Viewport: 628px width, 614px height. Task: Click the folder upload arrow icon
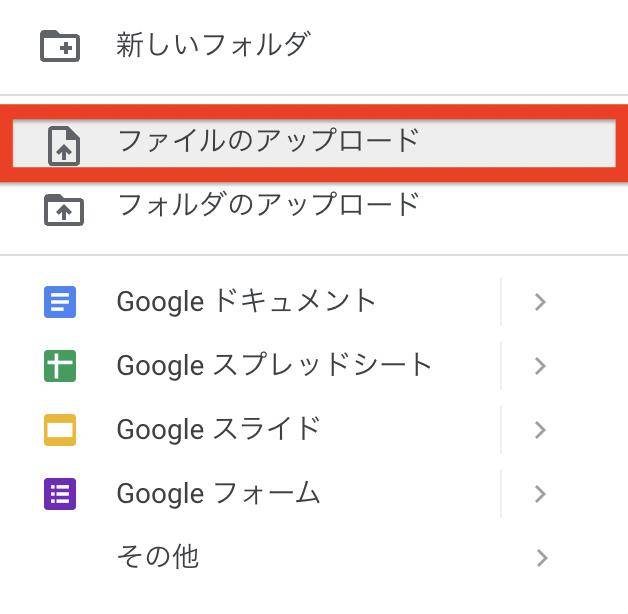tap(64, 210)
